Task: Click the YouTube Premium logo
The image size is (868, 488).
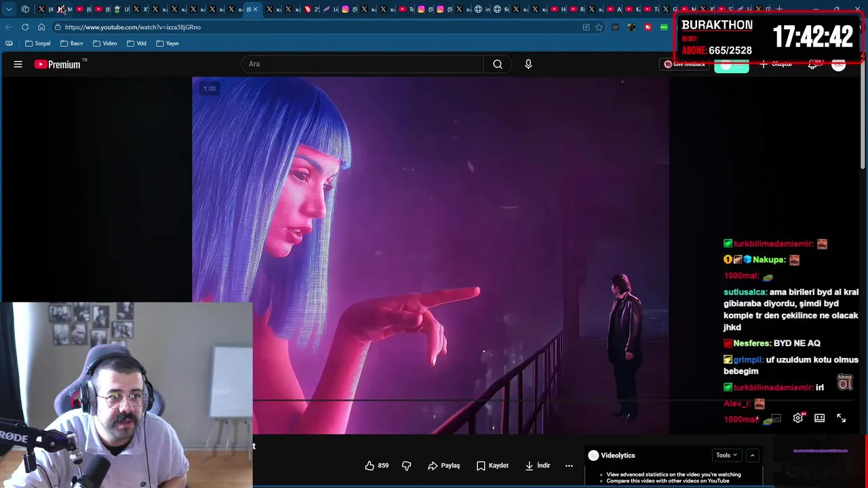Action: coord(58,64)
